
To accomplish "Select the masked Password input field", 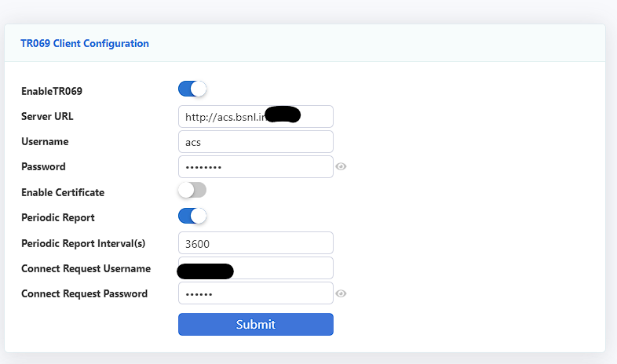I will 256,166.
